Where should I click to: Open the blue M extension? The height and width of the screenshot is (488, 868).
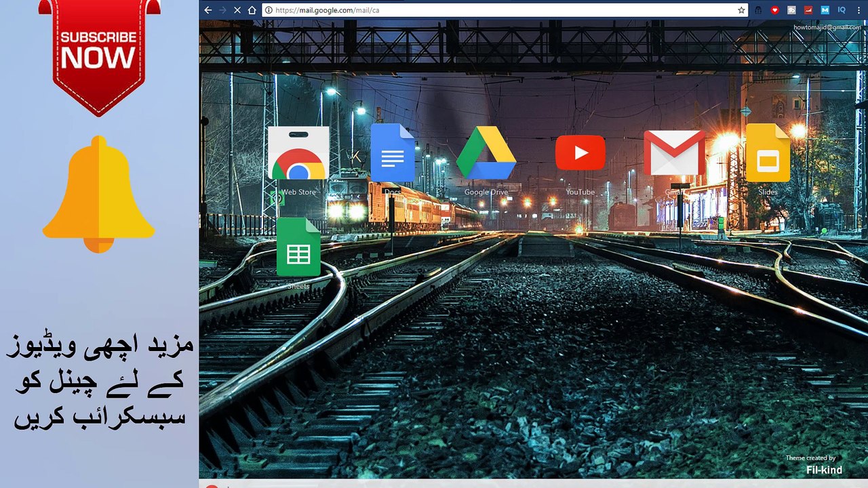click(x=825, y=10)
